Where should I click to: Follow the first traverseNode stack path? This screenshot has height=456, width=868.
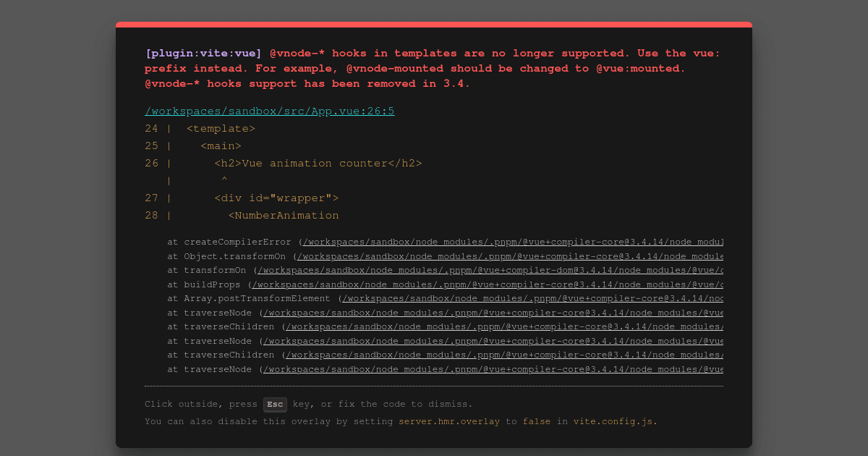click(493, 313)
